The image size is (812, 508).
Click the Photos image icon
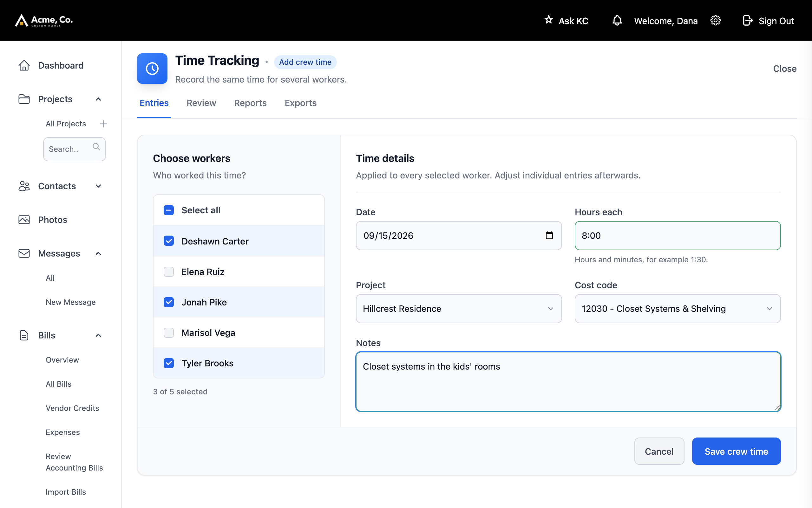[24, 220]
